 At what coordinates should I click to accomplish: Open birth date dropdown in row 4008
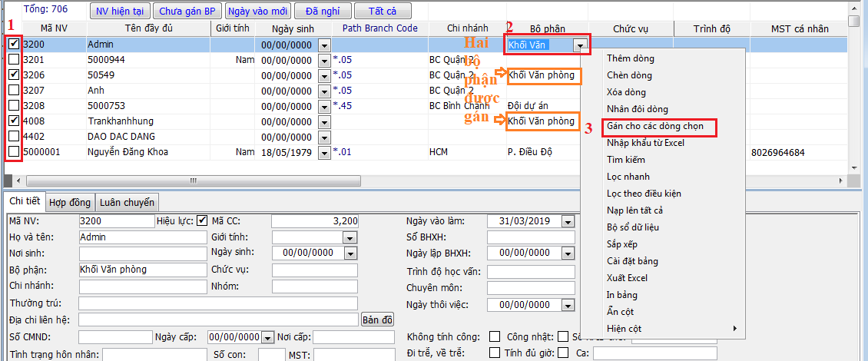click(x=324, y=121)
